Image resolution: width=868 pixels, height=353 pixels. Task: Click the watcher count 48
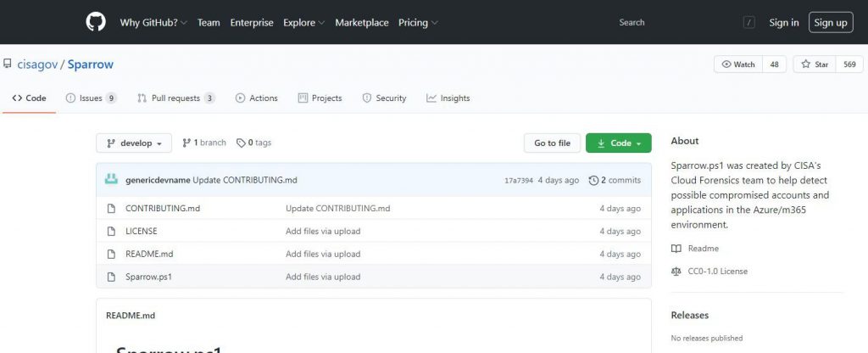(774, 64)
